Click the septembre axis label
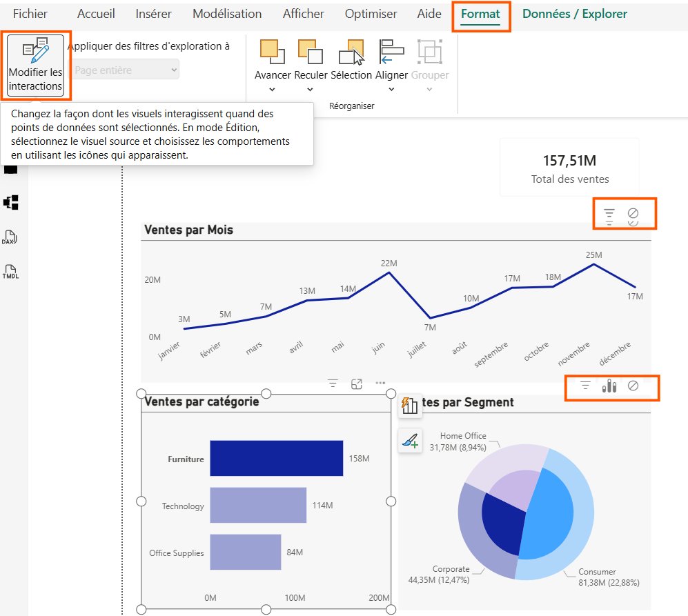688x616 pixels. click(x=491, y=354)
